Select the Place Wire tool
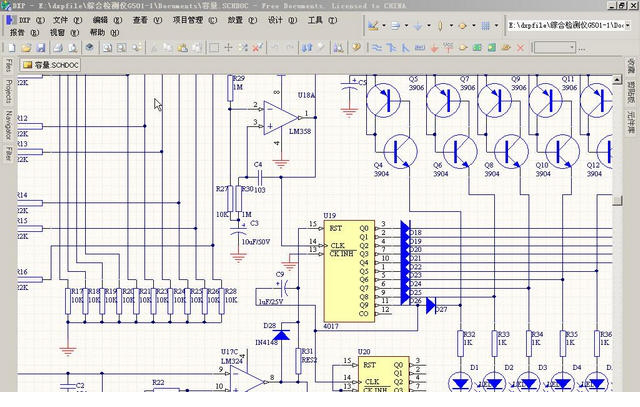This screenshot has height=407, width=640. coord(377,48)
